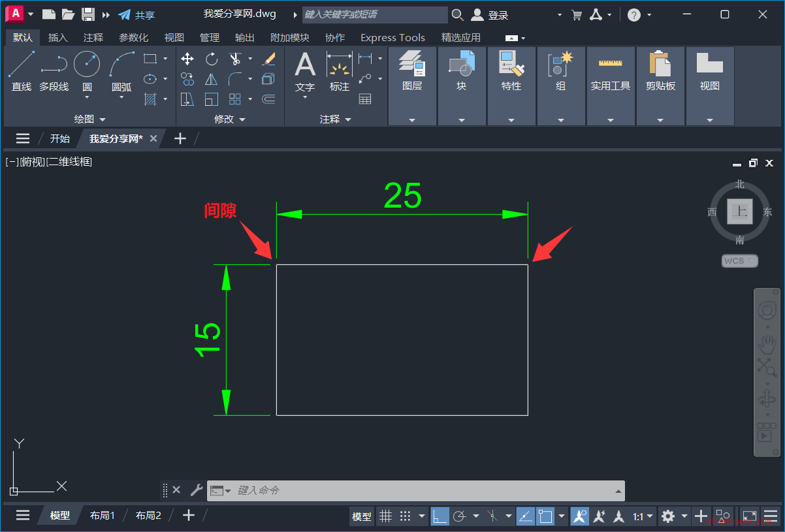Click the Hatch tool icon
785x532 pixels.
(150, 99)
